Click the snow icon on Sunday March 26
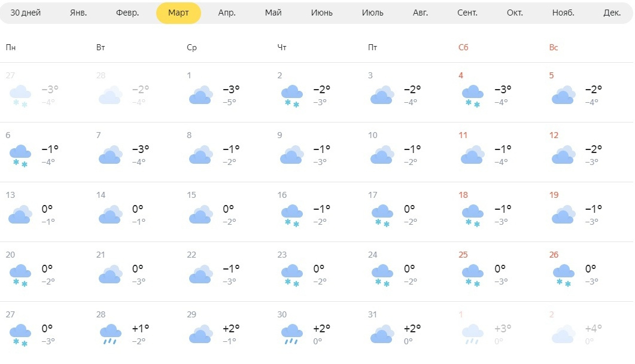The height and width of the screenshot is (364, 635). 563,274
